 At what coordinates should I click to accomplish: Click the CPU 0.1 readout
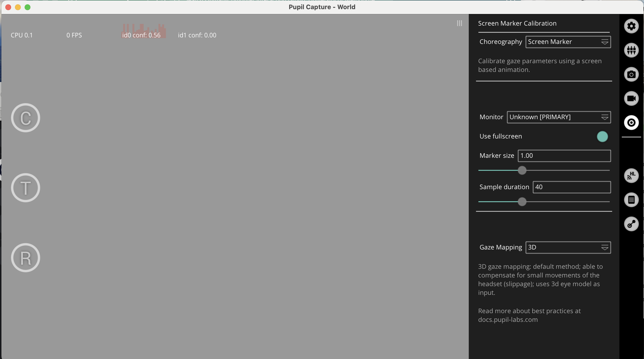(21, 35)
